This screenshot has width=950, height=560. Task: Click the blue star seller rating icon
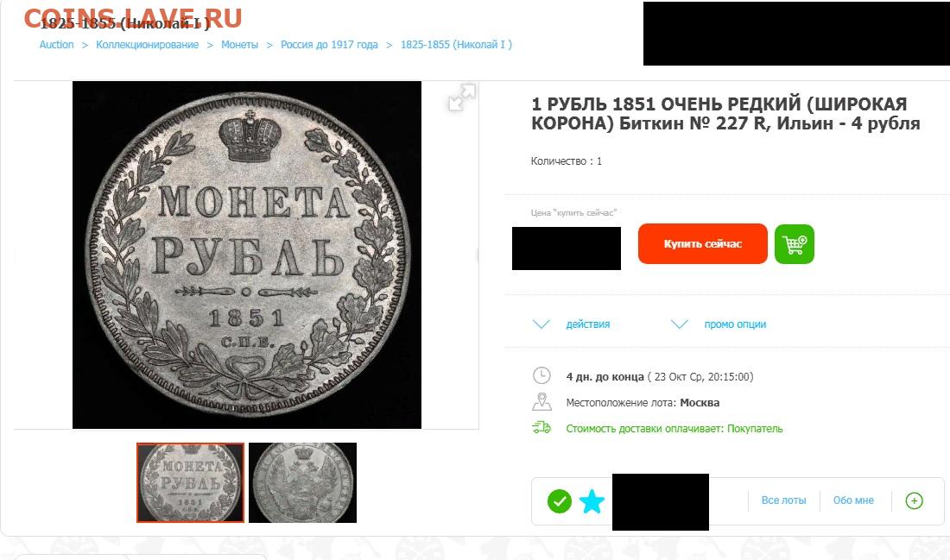click(x=592, y=501)
